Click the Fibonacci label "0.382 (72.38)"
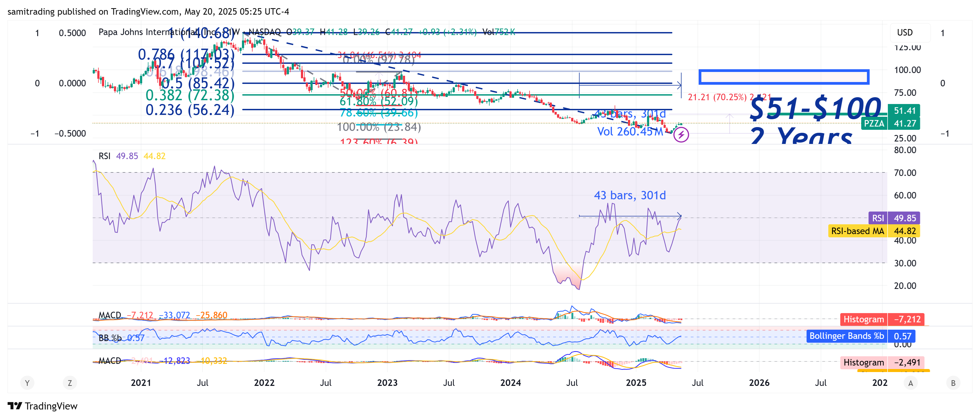Image resolution: width=980 pixels, height=419 pixels. tap(190, 95)
